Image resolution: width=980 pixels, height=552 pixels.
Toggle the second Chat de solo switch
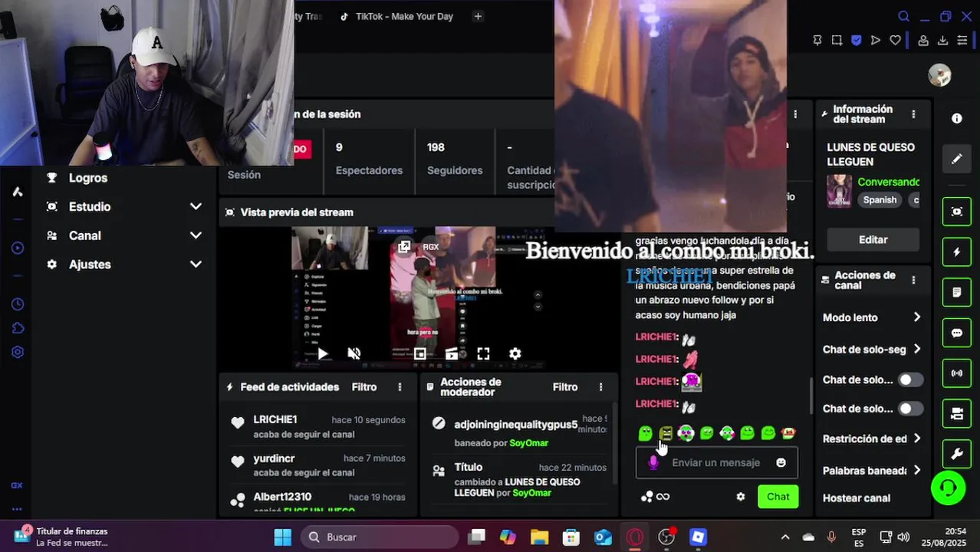(x=910, y=409)
